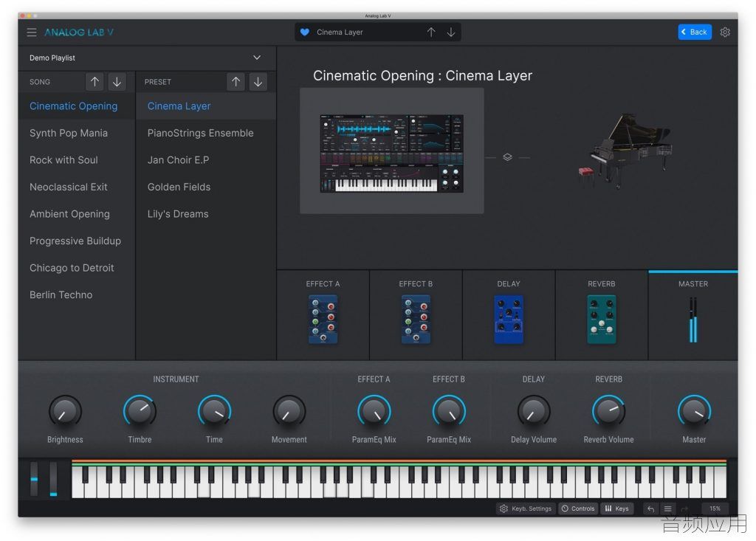Select the Neoclassical Exit song
This screenshot has width=756, height=541.
(x=77, y=187)
